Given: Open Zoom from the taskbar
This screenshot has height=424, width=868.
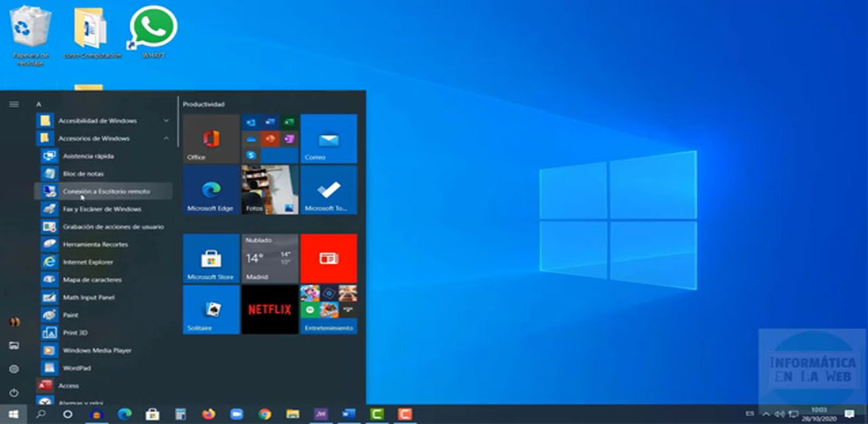Looking at the screenshot, I should pyautogui.click(x=237, y=414).
